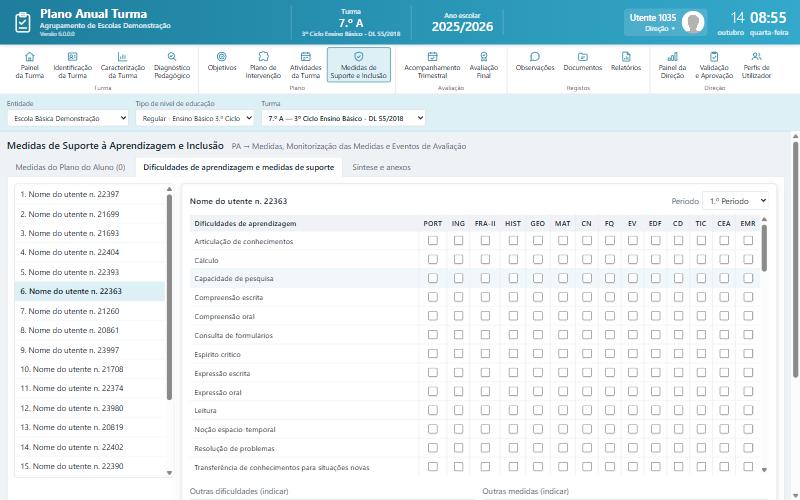Open Observações speech bubble icon

pos(535,57)
